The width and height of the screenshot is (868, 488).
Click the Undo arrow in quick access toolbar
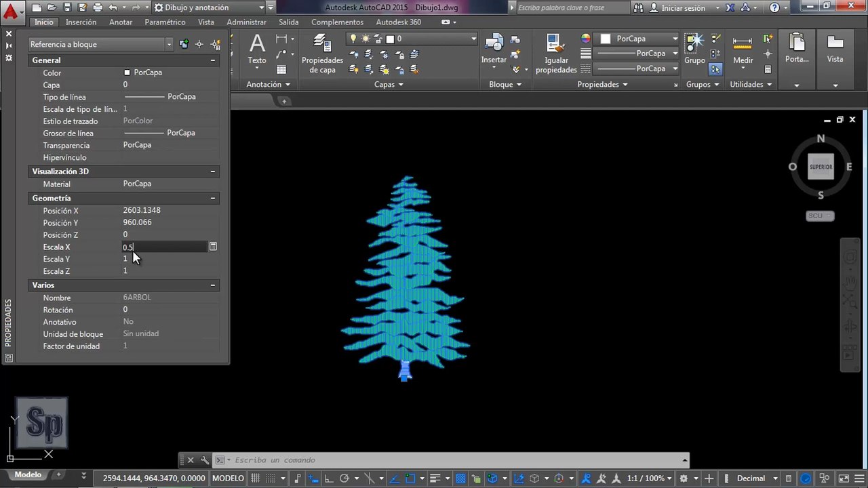113,7
